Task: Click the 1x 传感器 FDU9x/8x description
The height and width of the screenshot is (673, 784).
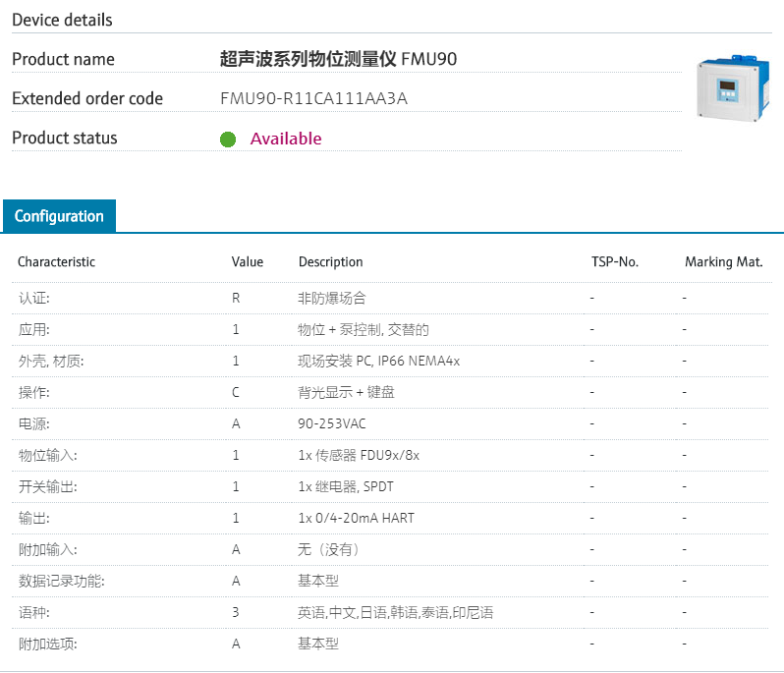Action: [359, 455]
